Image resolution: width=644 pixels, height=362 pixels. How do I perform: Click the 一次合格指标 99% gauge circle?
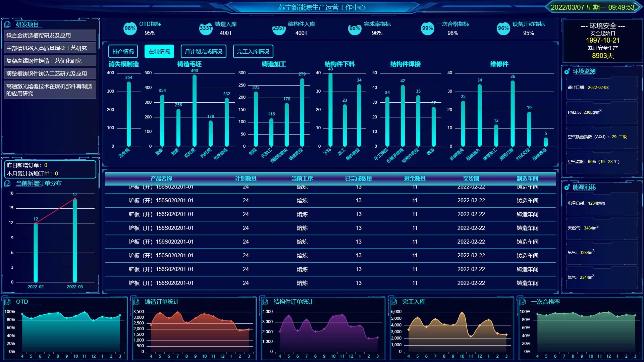tap(427, 29)
